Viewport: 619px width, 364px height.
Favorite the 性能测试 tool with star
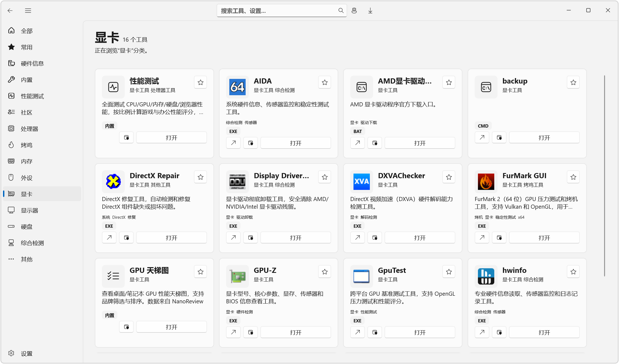coord(200,82)
